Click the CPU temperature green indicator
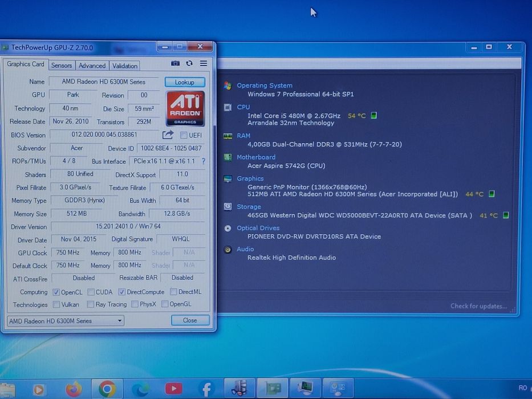532x399 pixels. coord(373,115)
